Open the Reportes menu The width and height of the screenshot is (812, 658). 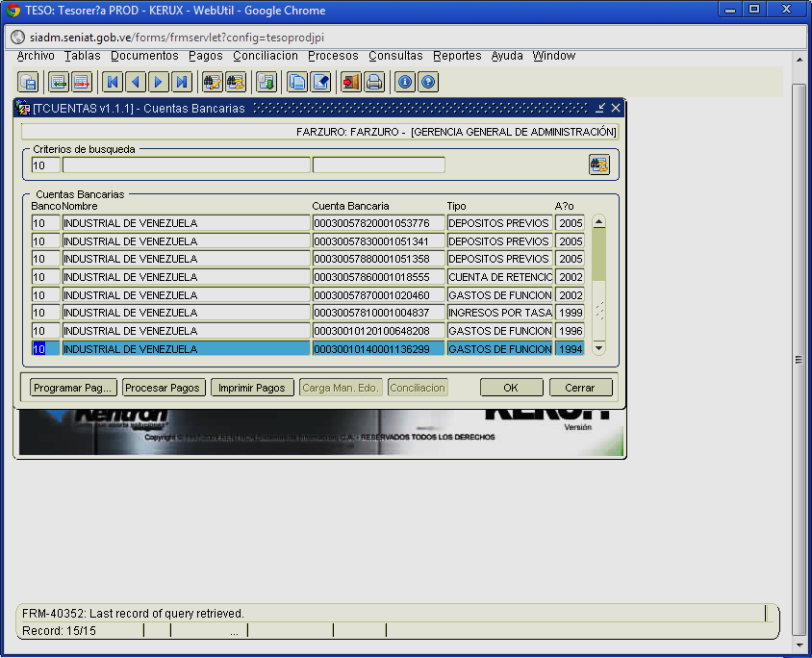[457, 56]
